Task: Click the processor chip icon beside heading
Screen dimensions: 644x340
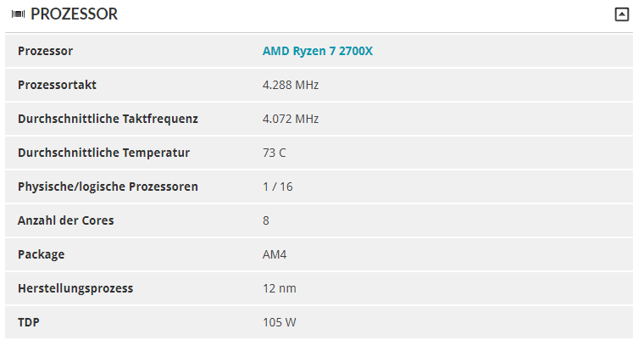Action: tap(18, 14)
